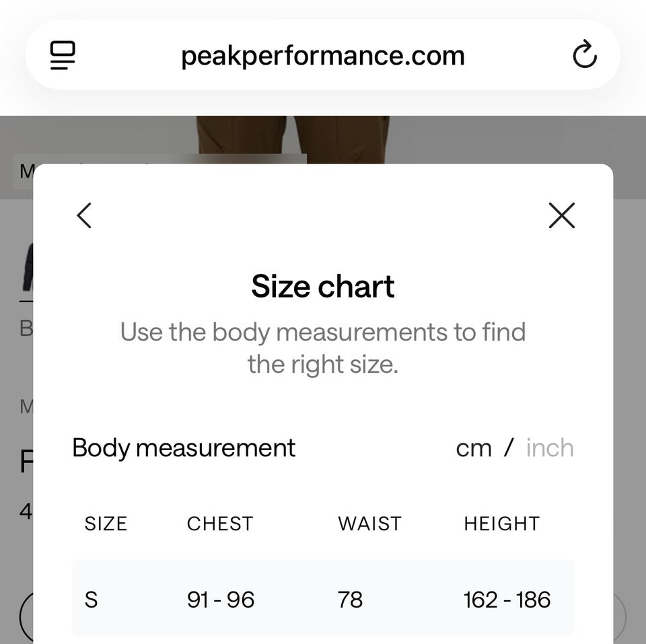The image size is (646, 644).
Task: Click the CHEST column header
Action: pos(220,524)
